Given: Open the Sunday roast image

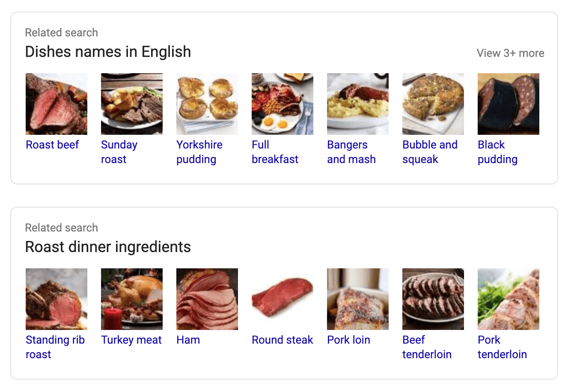Looking at the screenshot, I should click(x=132, y=104).
